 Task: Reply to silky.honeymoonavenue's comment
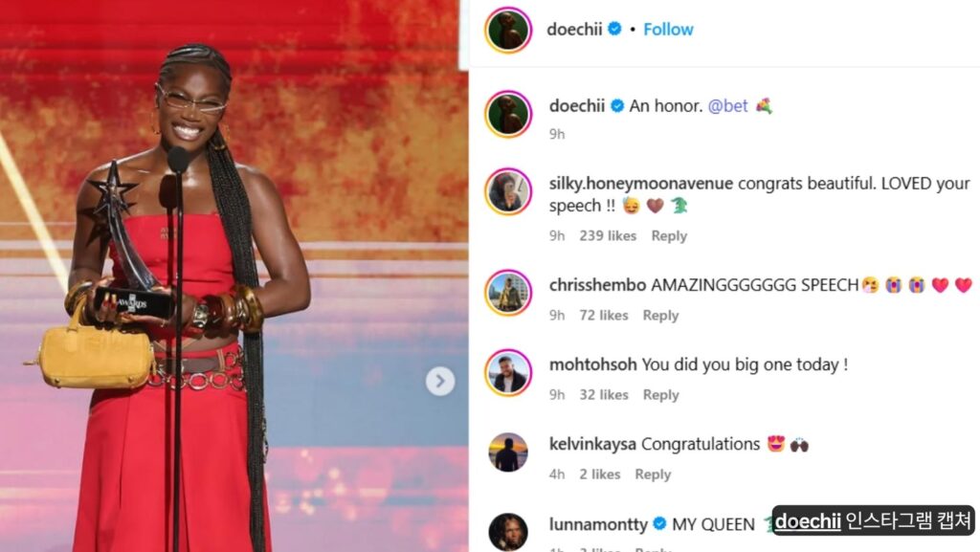pyautogui.click(x=669, y=236)
